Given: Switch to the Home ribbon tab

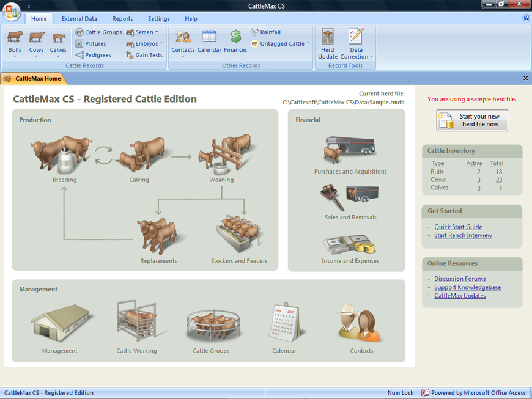Looking at the screenshot, I should point(39,19).
